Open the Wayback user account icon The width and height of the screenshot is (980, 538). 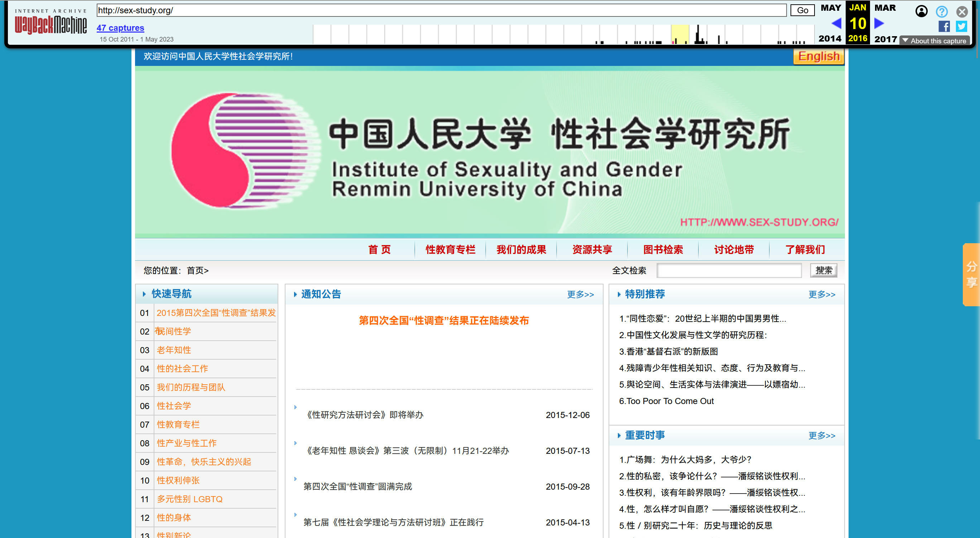tap(921, 11)
